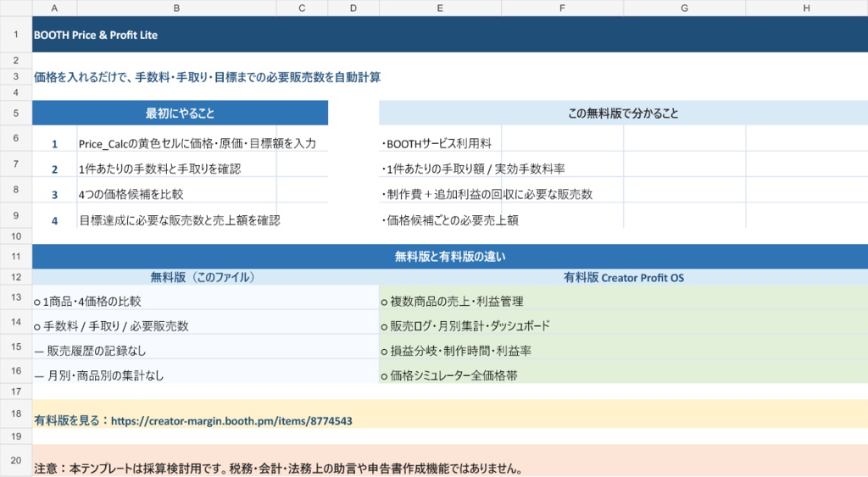
Task: Select row 18 header
Action: 16,413
